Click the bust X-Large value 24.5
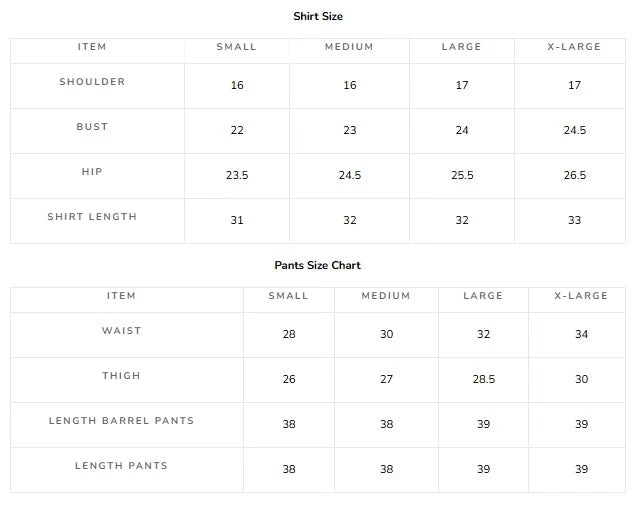 click(575, 130)
